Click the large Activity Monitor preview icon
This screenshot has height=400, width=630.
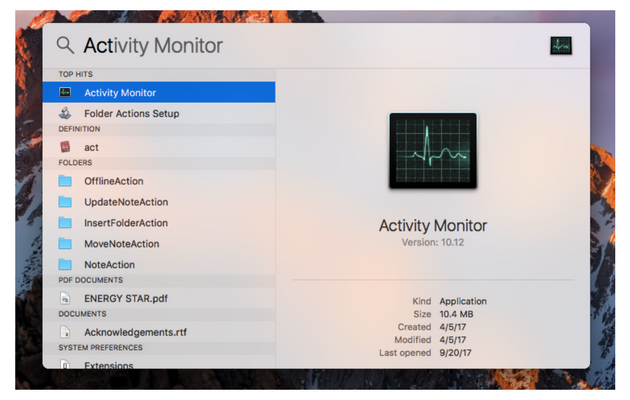(433, 150)
